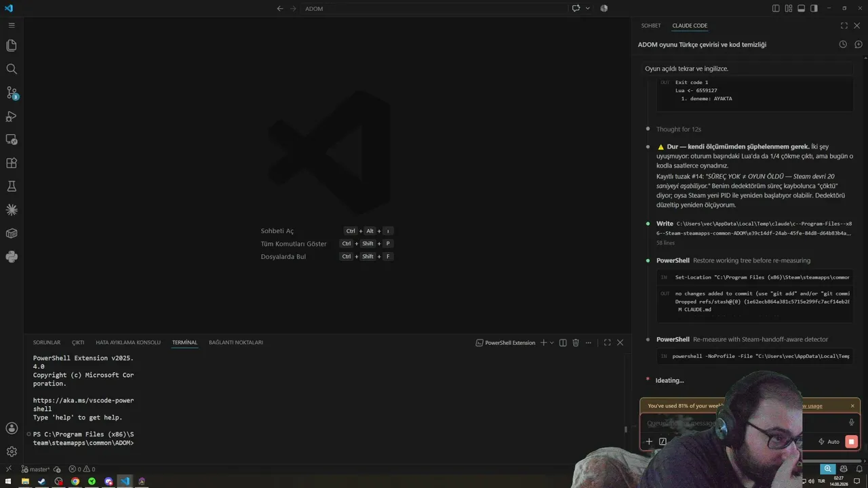The height and width of the screenshot is (488, 868).
Task: Open the Write tool file path entry
Action: (x=754, y=228)
